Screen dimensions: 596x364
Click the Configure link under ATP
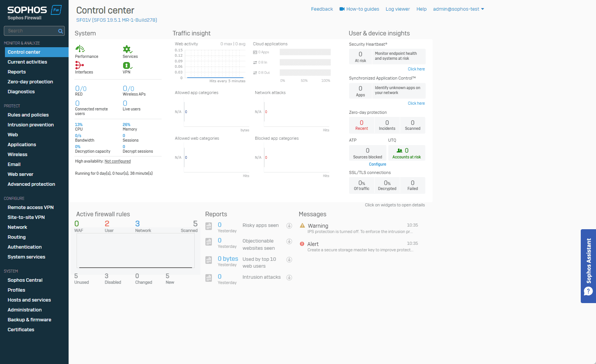pyautogui.click(x=378, y=164)
